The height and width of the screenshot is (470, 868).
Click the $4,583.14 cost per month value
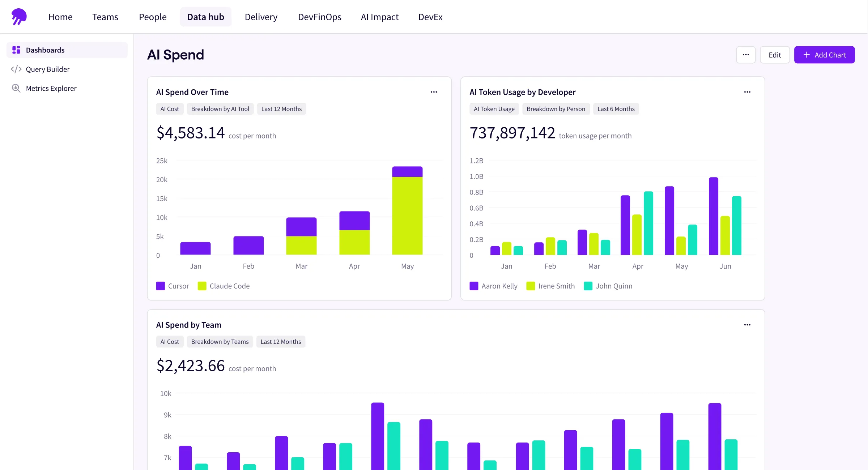point(190,133)
